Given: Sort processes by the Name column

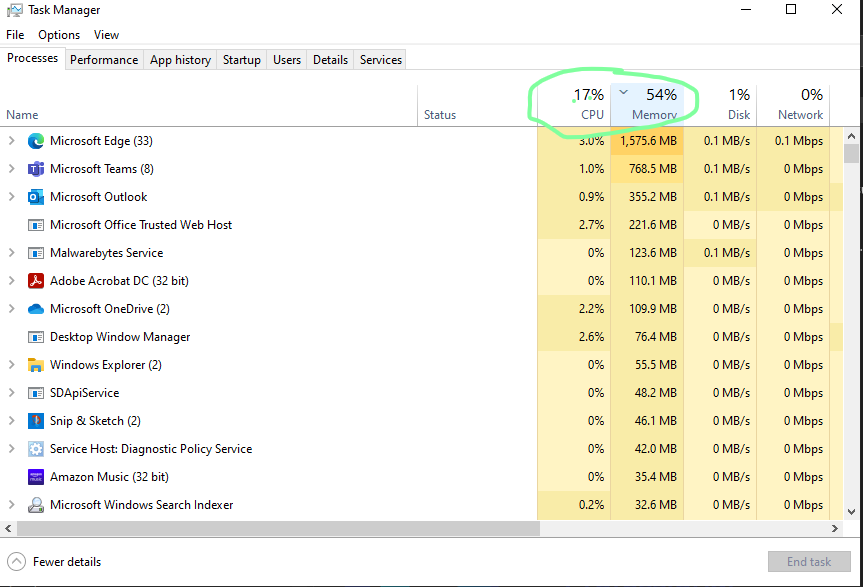Looking at the screenshot, I should coord(209,106).
